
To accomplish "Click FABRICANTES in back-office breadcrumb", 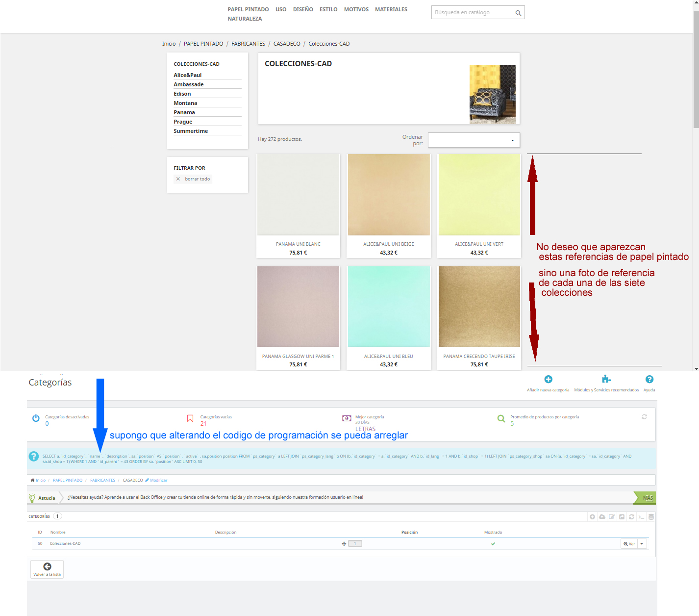I will [103, 480].
